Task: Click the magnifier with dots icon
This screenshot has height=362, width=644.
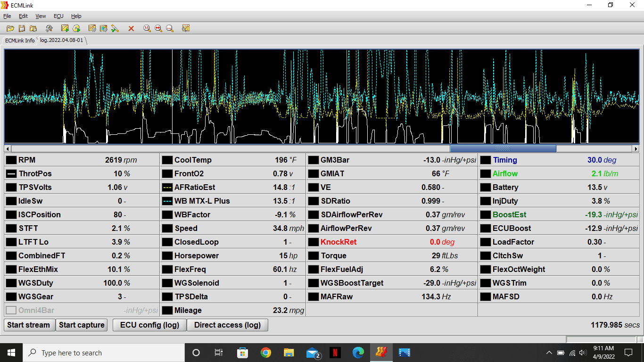Action: click(170, 29)
